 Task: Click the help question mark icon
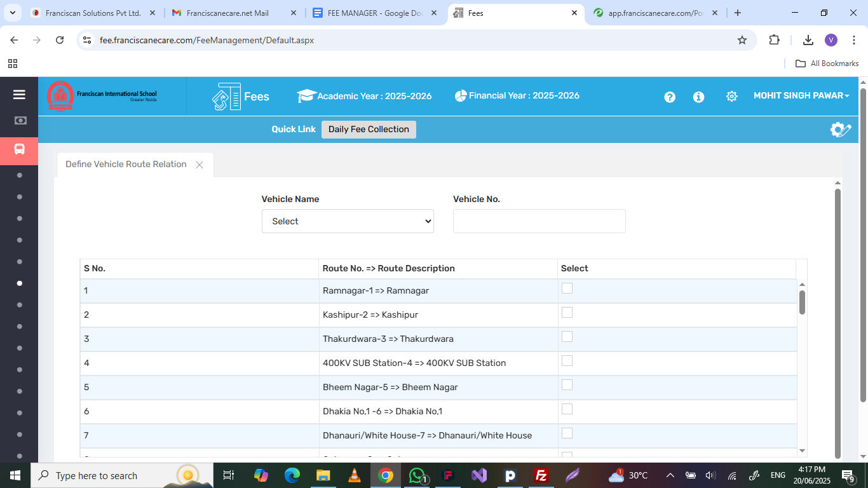tap(670, 97)
